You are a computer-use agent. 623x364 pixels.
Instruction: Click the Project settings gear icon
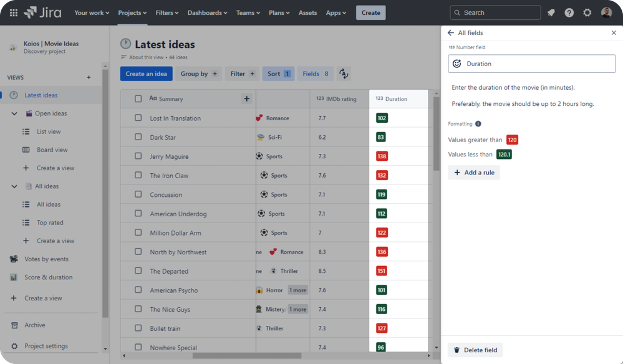[14, 346]
